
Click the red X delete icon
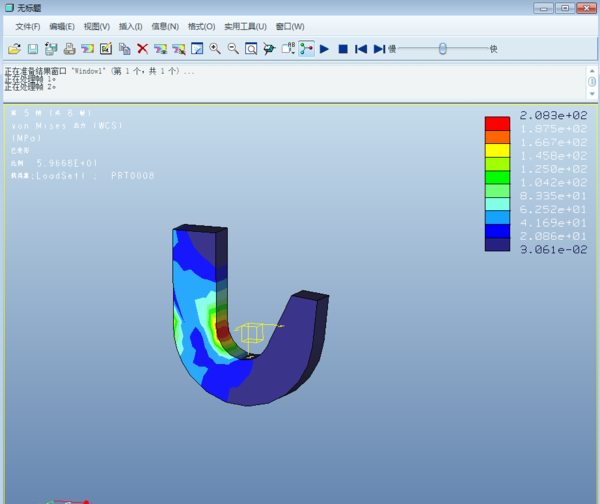coord(143,48)
